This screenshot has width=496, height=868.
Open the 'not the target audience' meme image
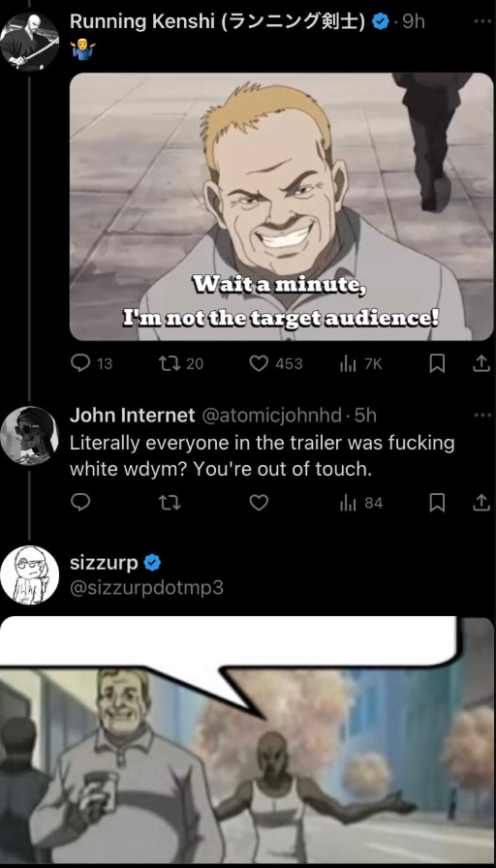point(281,206)
